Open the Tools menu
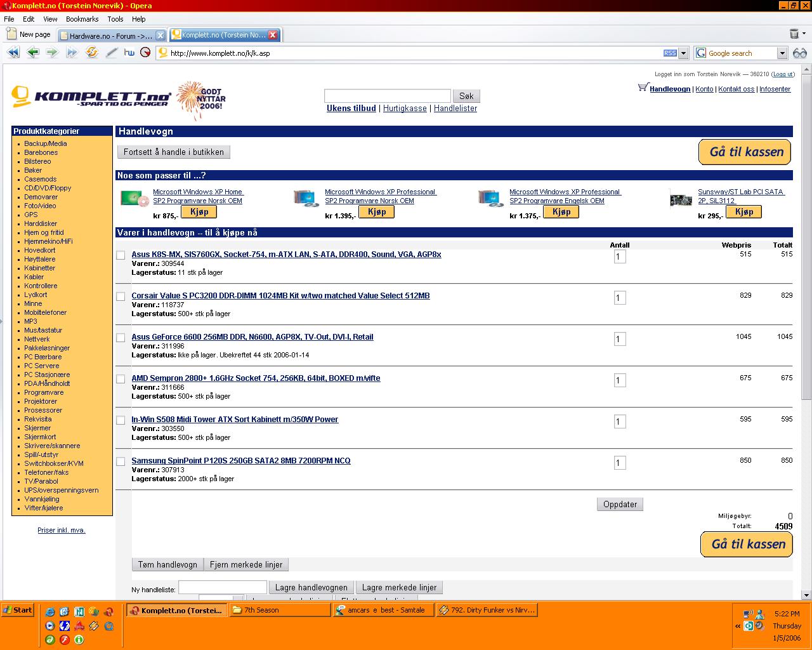Viewport: 812px width, 650px height. [x=115, y=19]
